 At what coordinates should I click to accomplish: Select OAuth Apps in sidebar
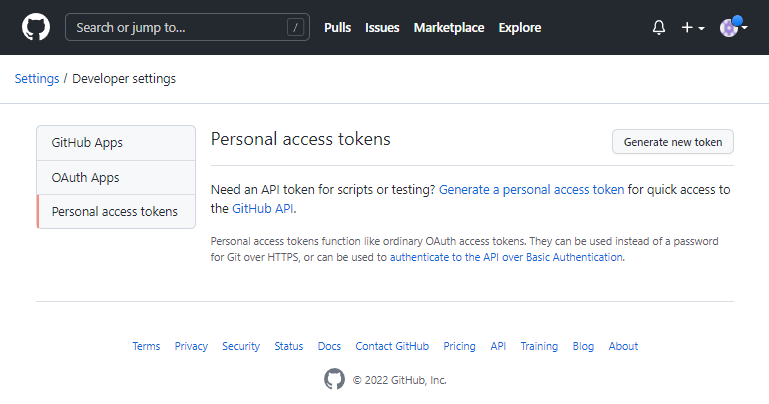[116, 177]
